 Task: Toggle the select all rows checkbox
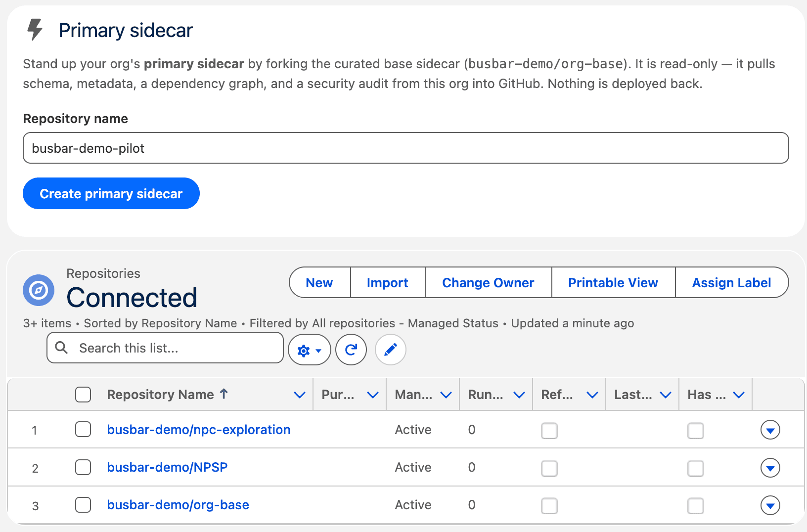[x=83, y=395]
